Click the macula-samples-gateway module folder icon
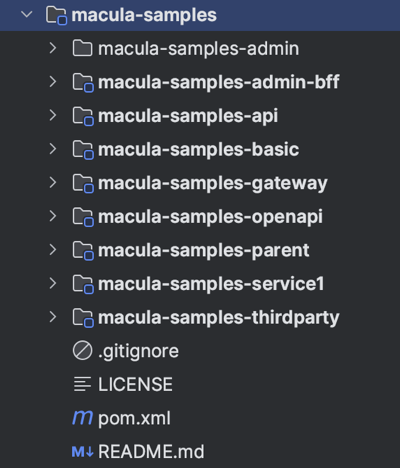 coord(83,184)
